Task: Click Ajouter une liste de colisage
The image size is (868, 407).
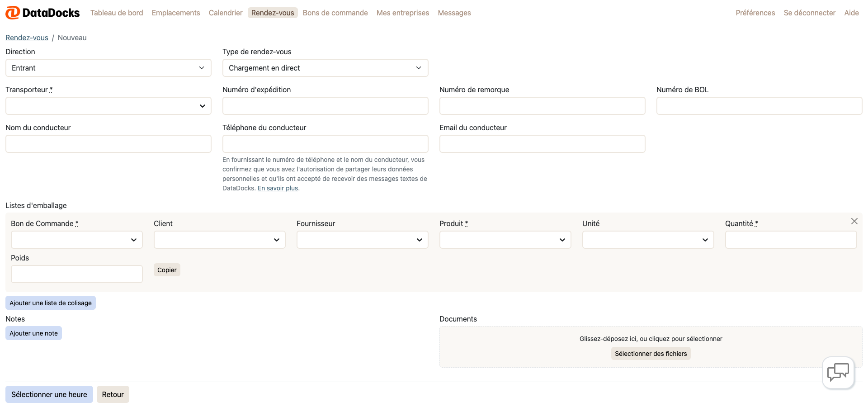Action: coord(51,303)
